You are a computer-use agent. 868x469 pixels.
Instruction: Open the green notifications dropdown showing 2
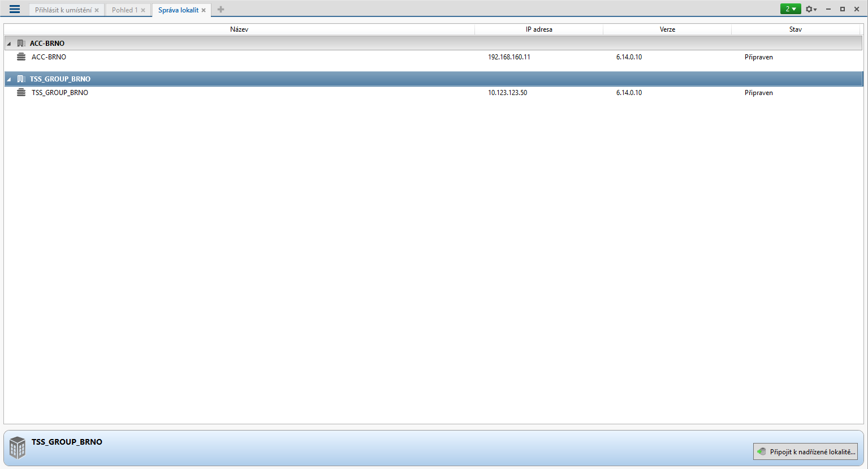[790, 9]
